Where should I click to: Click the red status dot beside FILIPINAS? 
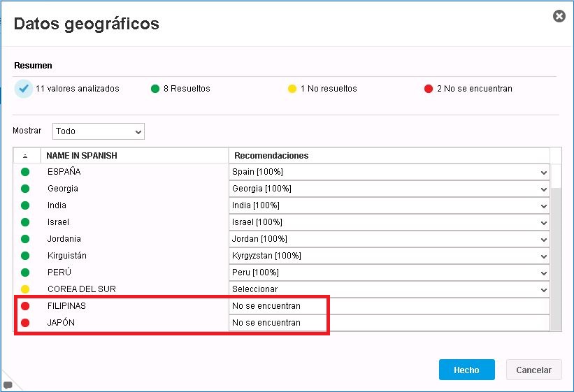pos(25,306)
